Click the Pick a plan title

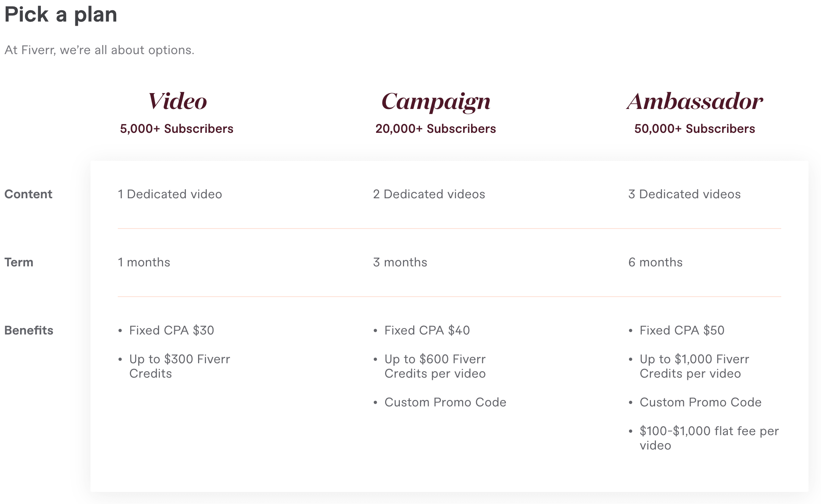pyautogui.click(x=61, y=15)
